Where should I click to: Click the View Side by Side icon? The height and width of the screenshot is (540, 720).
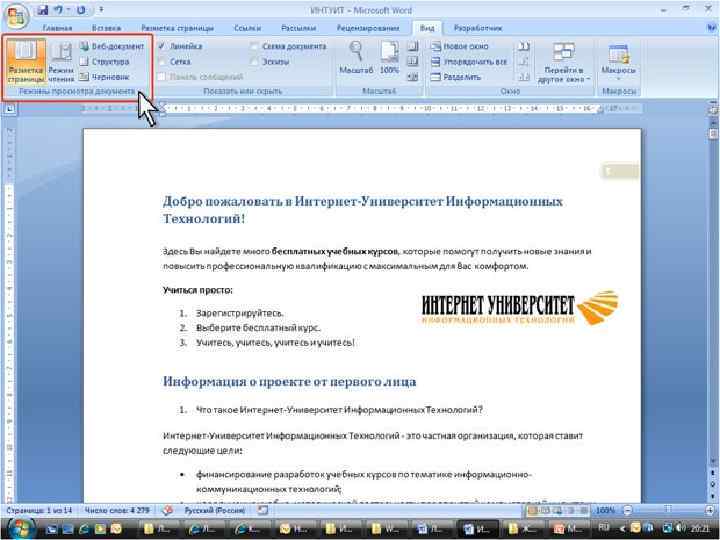523,46
